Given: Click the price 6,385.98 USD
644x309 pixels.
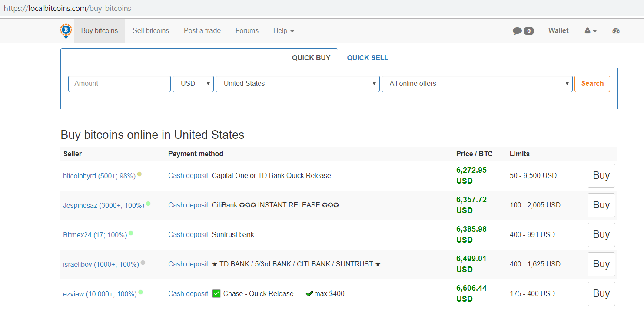Looking at the screenshot, I should [x=471, y=235].
